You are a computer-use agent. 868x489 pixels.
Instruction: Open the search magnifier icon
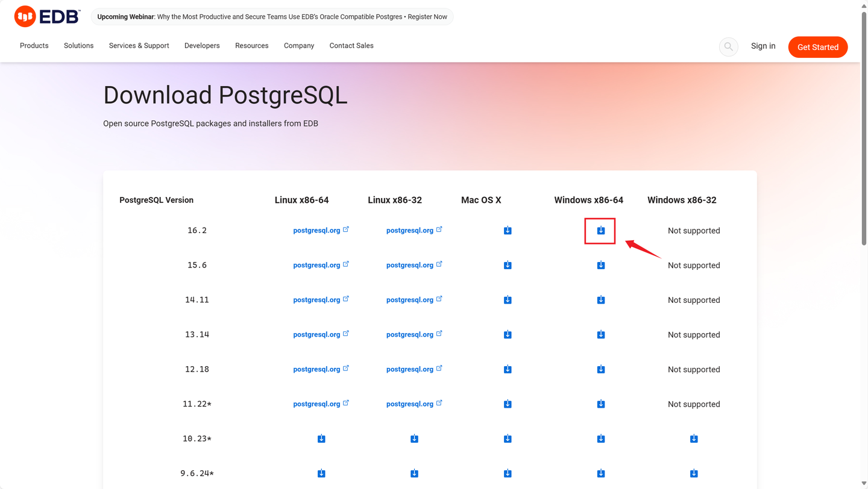tap(728, 46)
